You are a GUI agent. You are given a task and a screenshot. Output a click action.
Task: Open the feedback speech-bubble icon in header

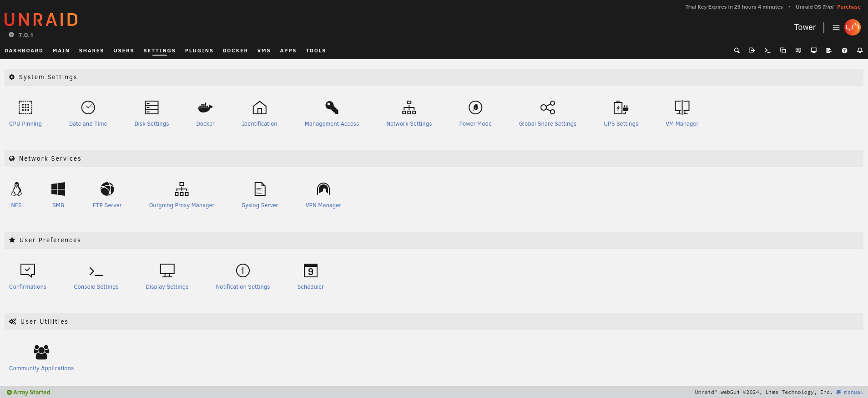click(x=798, y=51)
